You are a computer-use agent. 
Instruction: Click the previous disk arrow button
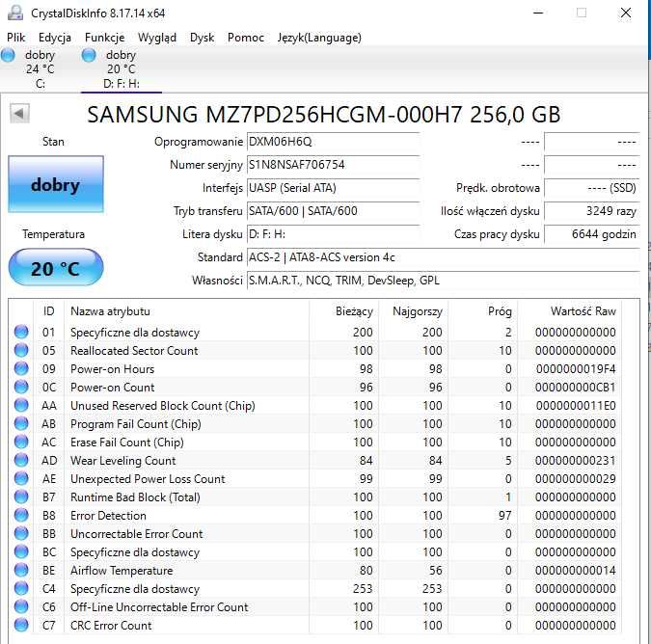[x=19, y=114]
